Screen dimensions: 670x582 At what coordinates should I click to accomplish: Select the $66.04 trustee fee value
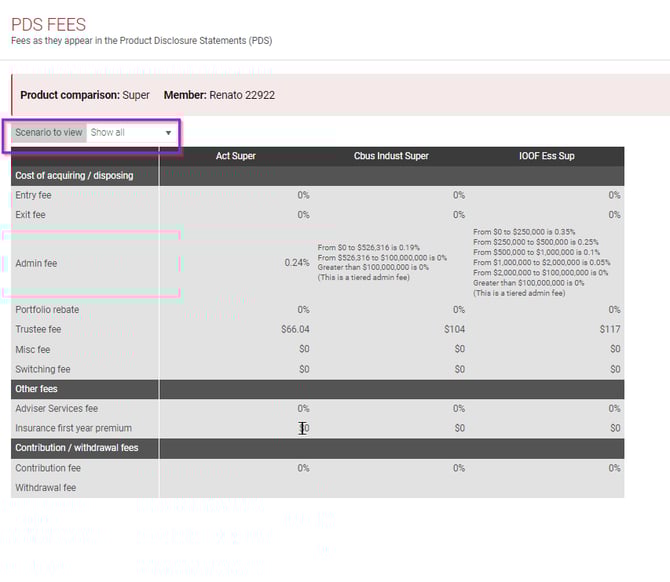pyautogui.click(x=295, y=329)
